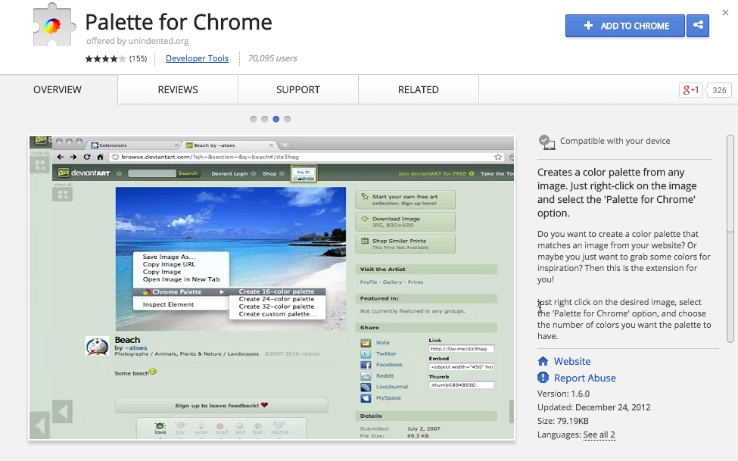This screenshot has width=738, height=461.
Task: Show the first screenshot via carousel dot
Action: pyautogui.click(x=253, y=119)
